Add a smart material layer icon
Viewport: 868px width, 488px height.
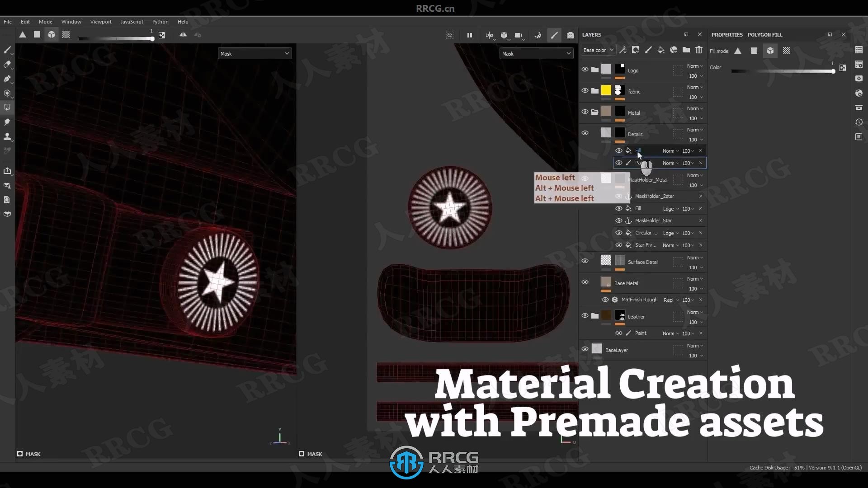674,50
